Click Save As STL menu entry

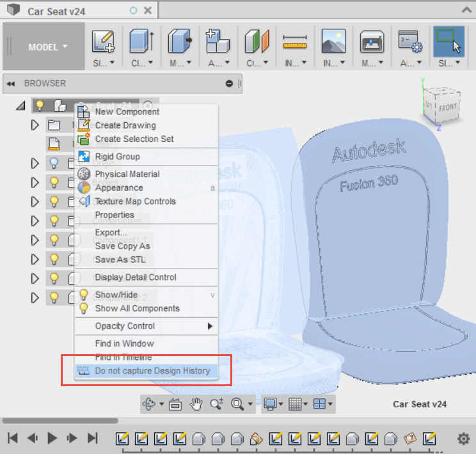click(147, 260)
